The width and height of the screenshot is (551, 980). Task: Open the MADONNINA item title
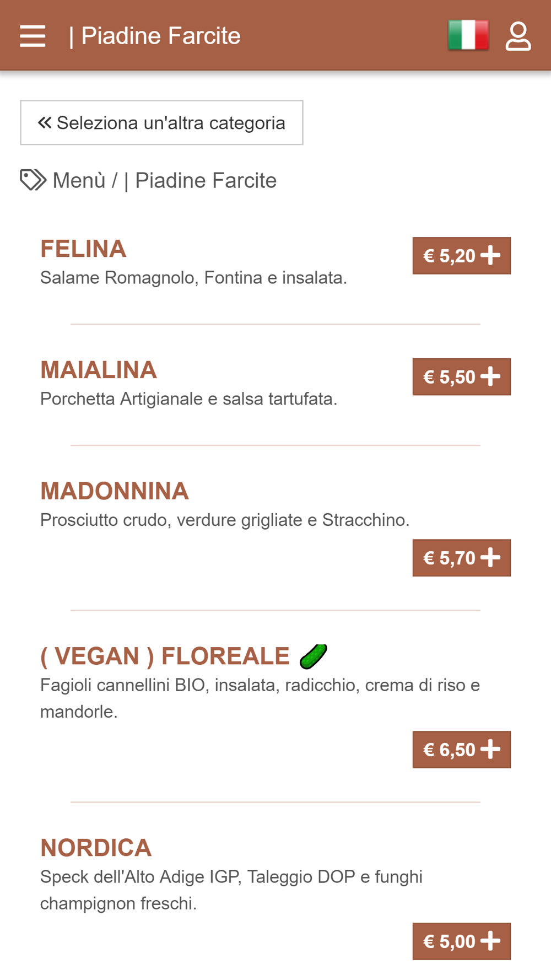click(115, 491)
